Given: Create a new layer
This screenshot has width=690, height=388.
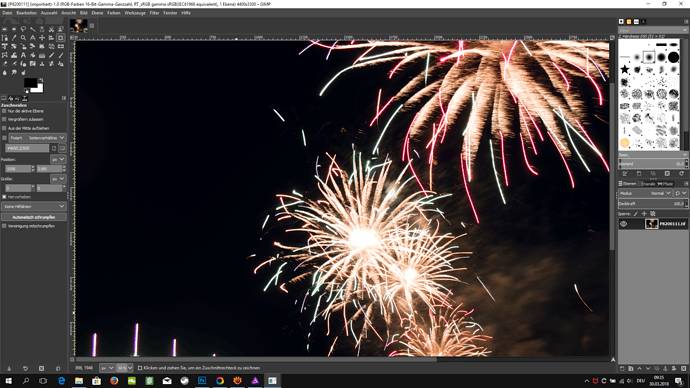Looking at the screenshot, I should point(622,369).
